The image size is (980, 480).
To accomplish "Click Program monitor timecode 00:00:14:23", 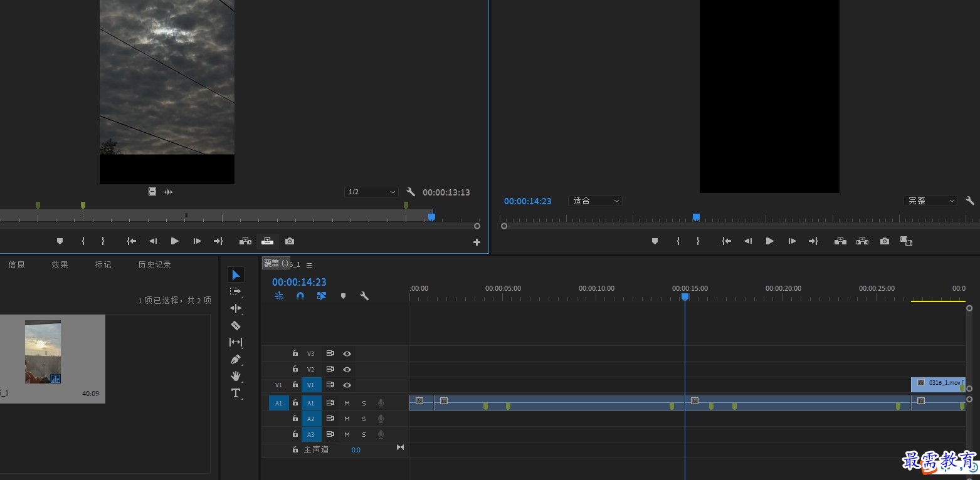I will click(527, 201).
